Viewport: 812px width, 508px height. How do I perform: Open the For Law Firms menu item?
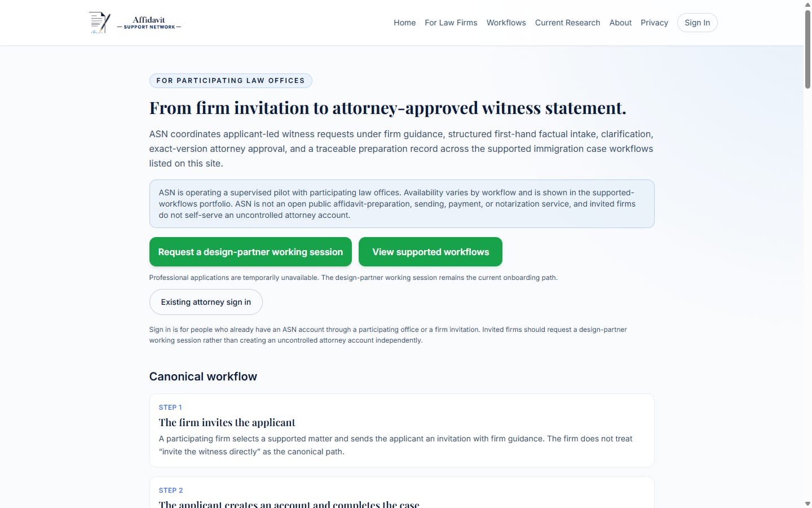(x=451, y=23)
